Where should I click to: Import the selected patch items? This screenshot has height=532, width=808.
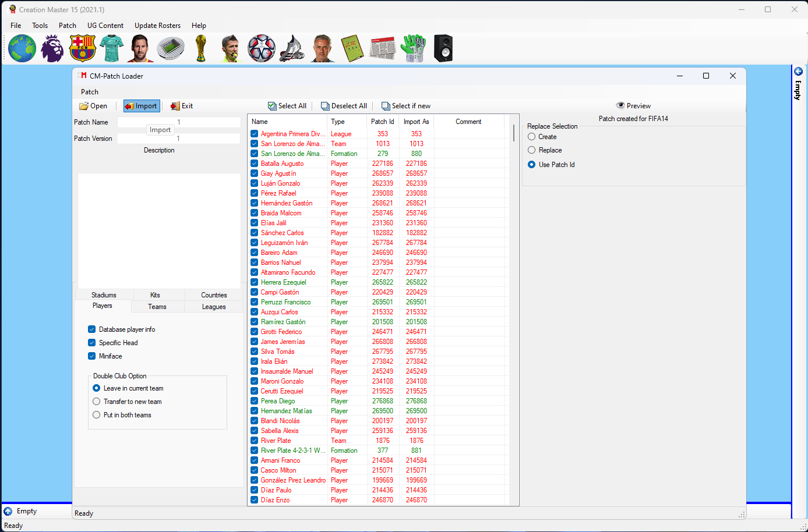click(x=142, y=106)
